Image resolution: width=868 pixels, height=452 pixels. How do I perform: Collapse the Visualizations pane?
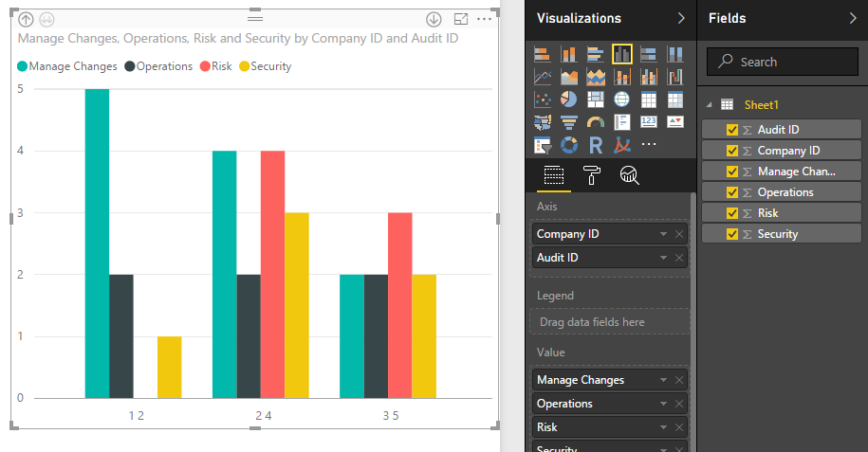tap(681, 18)
